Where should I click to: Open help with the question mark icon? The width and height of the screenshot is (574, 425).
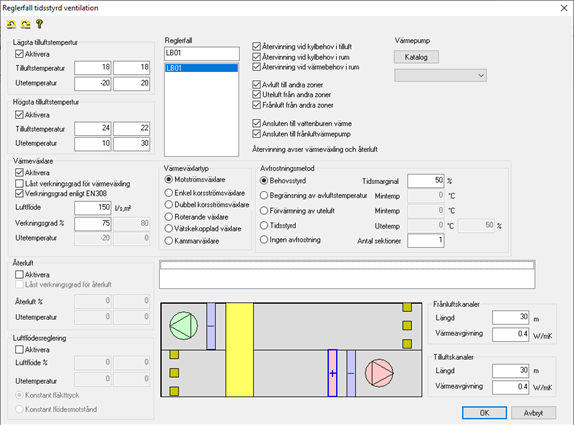pyautogui.click(x=39, y=24)
